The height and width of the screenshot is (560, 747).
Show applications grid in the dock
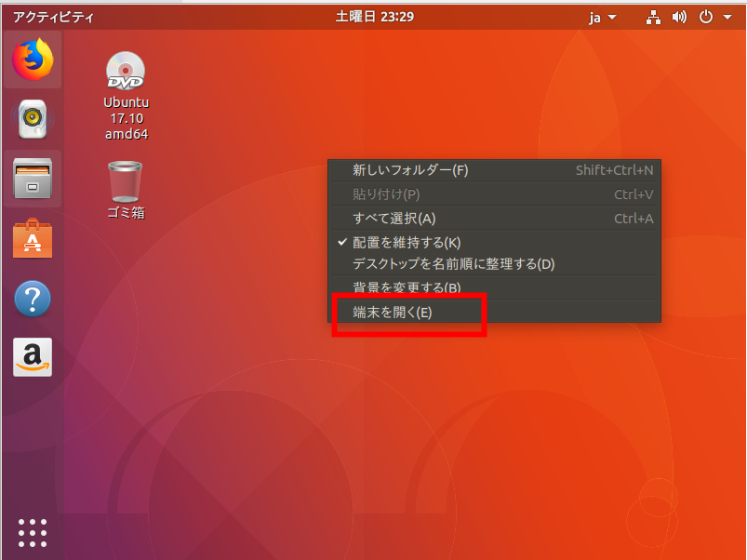tap(33, 533)
